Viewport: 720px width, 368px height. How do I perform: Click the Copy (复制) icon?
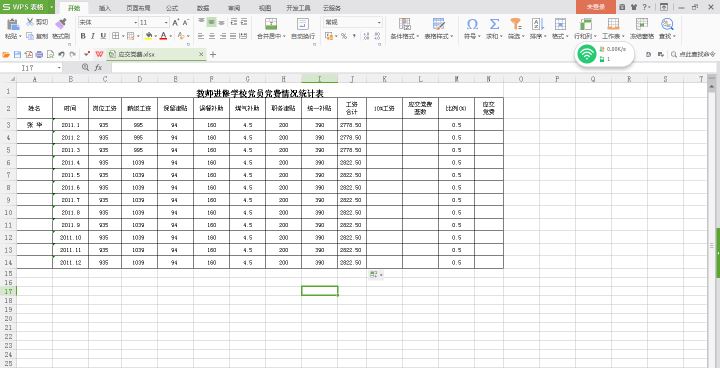point(30,36)
